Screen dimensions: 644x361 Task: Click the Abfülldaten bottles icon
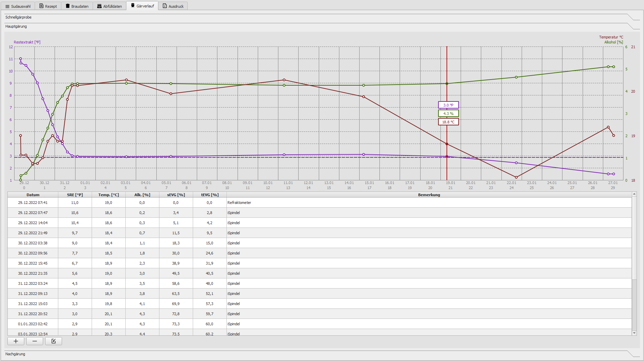point(99,6)
